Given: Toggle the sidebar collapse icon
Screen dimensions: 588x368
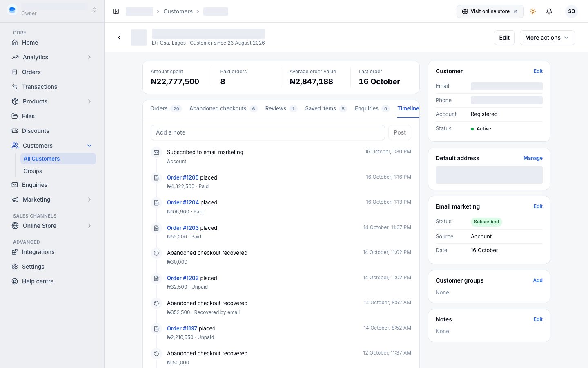Looking at the screenshot, I should [116, 11].
